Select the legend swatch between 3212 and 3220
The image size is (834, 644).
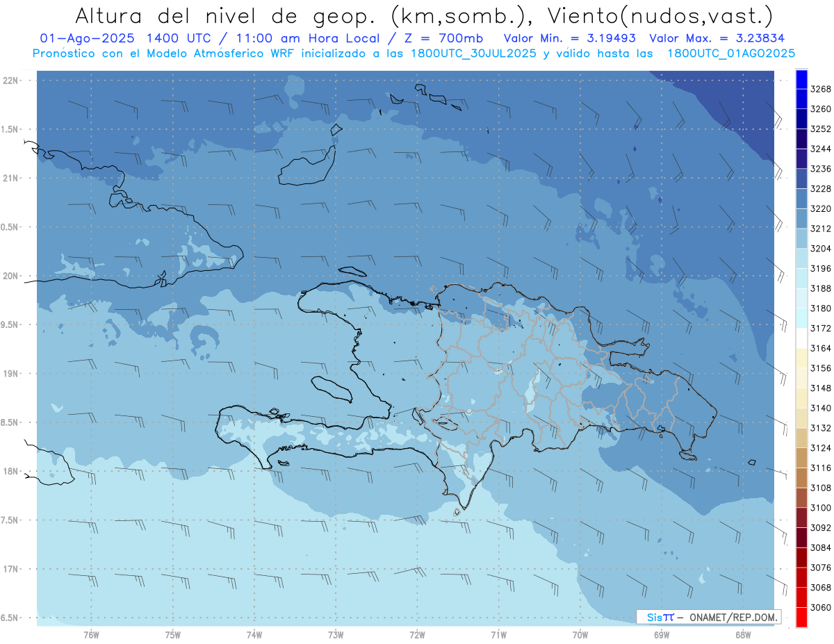(801, 218)
